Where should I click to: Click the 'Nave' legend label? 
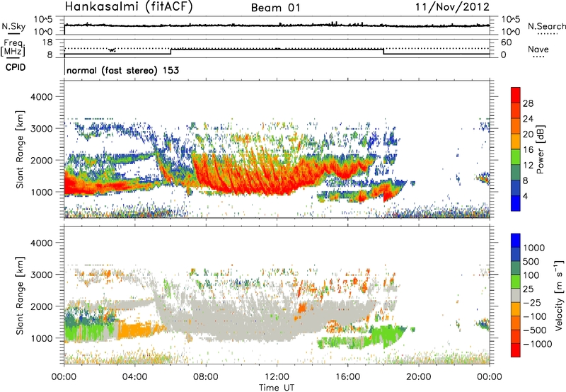[538, 49]
